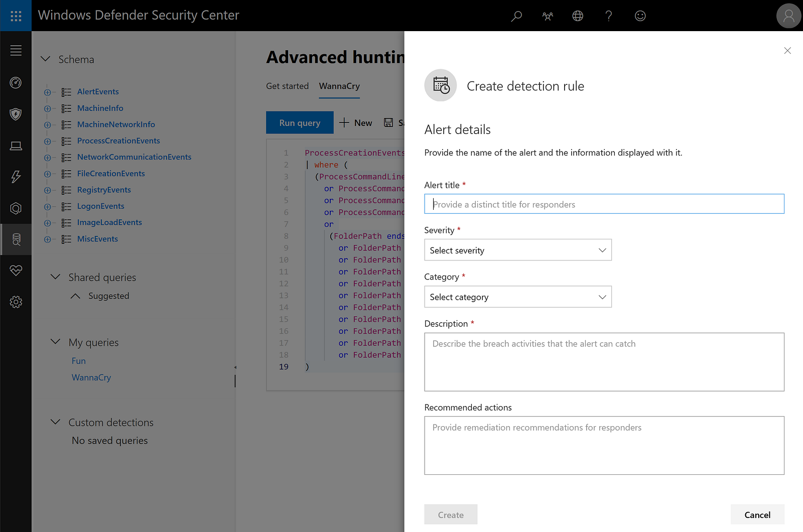Image resolution: width=803 pixels, height=532 pixels.
Task: Collapse the Schema section
Action: click(46, 59)
